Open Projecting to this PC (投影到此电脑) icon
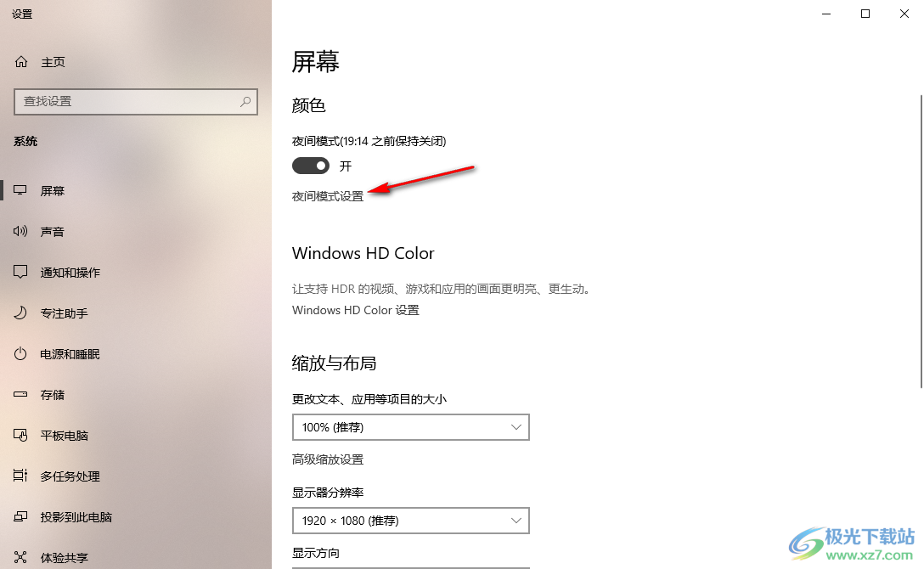Viewport: 924px width, 569px height. click(20, 516)
